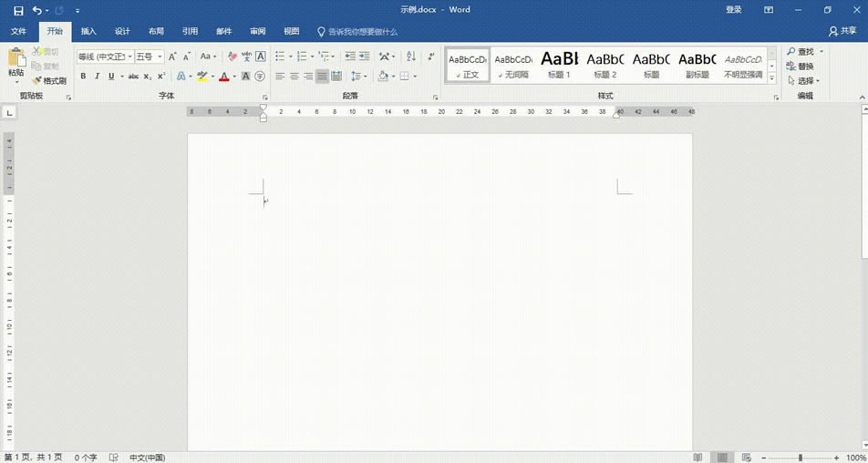Image resolution: width=868 pixels, height=463 pixels.
Task: Open the borders dropdown arrow
Action: (x=415, y=77)
